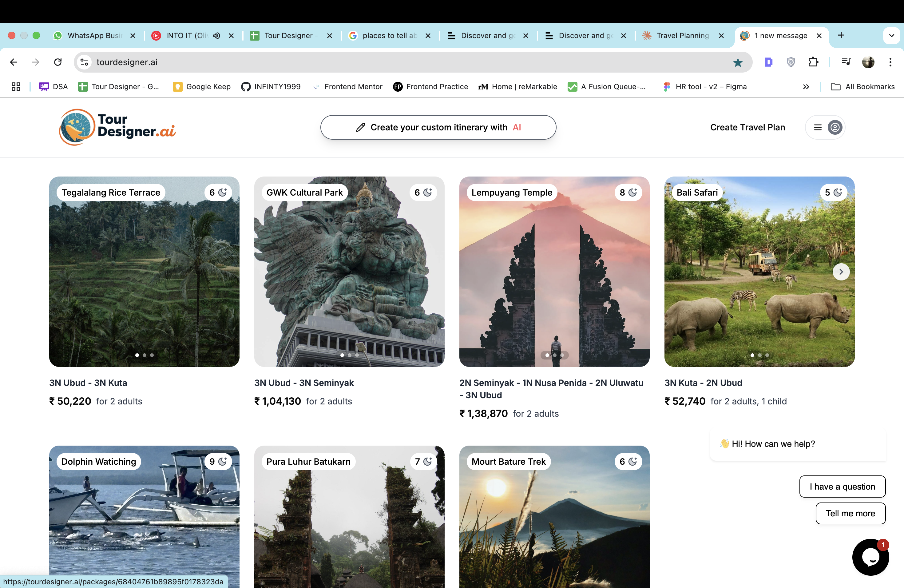Click the browser back arrow
Screen dimensions: 904x588
click(14, 62)
